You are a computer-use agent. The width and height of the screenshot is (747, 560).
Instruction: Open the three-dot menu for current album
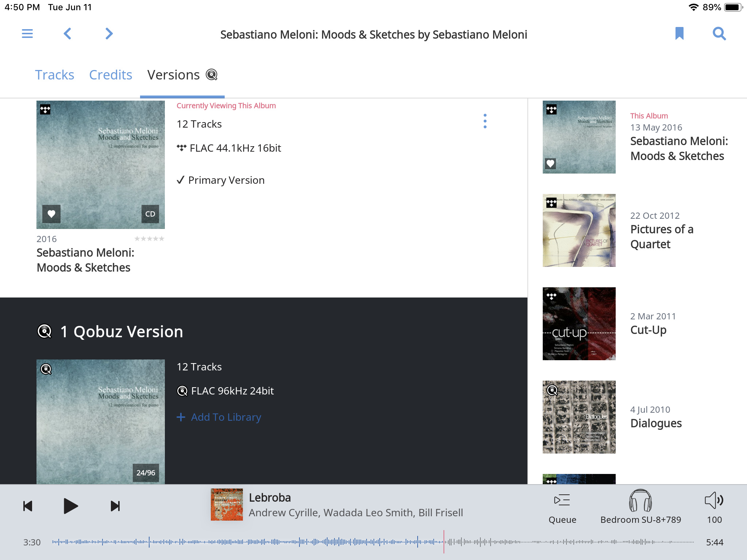[485, 121]
